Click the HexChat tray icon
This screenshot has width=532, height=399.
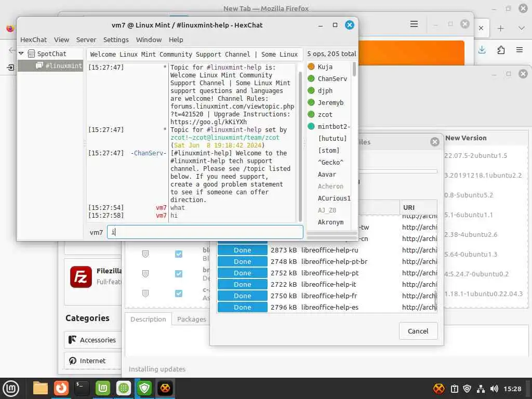tap(438, 389)
